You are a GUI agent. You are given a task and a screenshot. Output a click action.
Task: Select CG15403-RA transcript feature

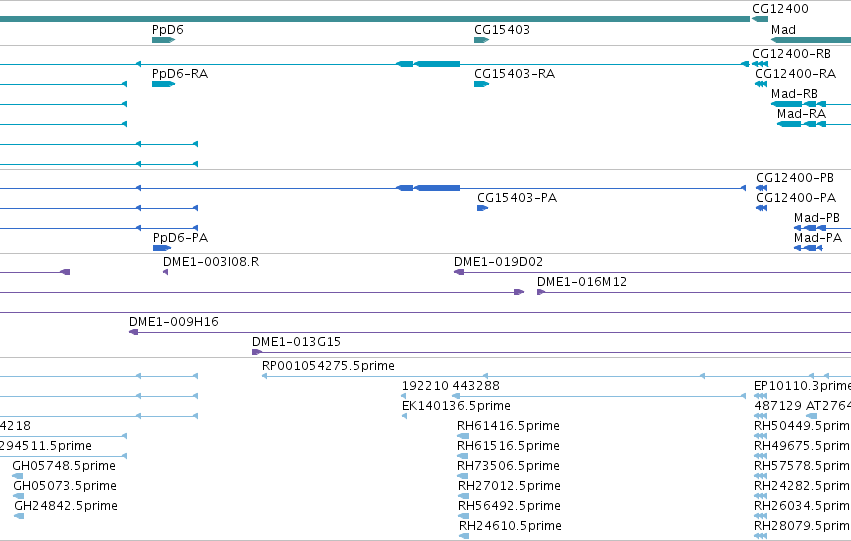tap(481, 84)
